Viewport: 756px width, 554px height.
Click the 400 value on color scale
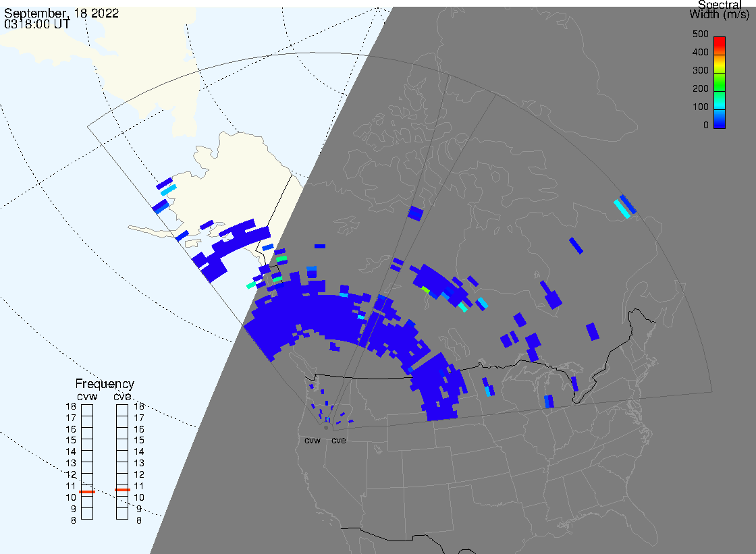(701, 52)
